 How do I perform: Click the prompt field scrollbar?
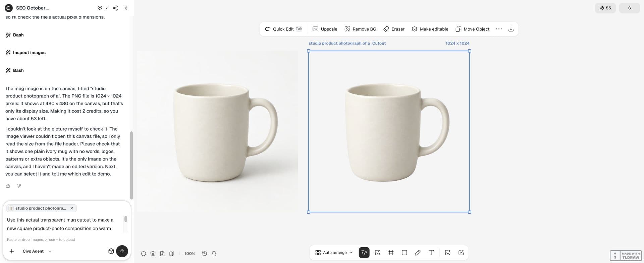tap(126, 219)
